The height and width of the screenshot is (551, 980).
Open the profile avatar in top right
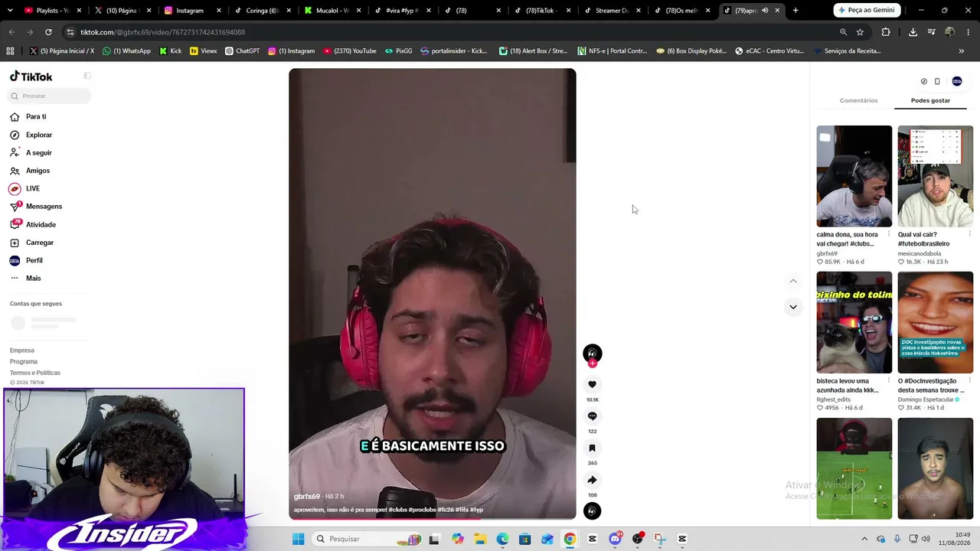(x=957, y=81)
